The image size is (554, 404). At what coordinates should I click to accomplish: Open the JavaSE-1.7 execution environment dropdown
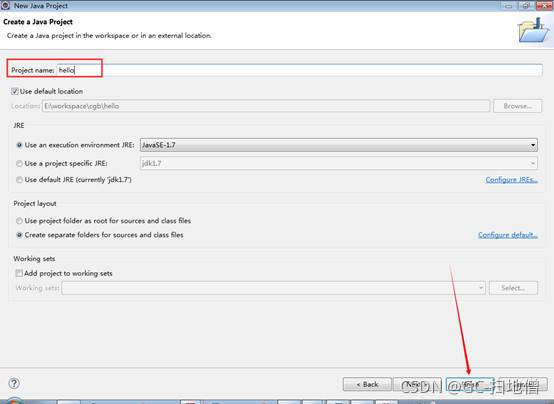(x=339, y=145)
